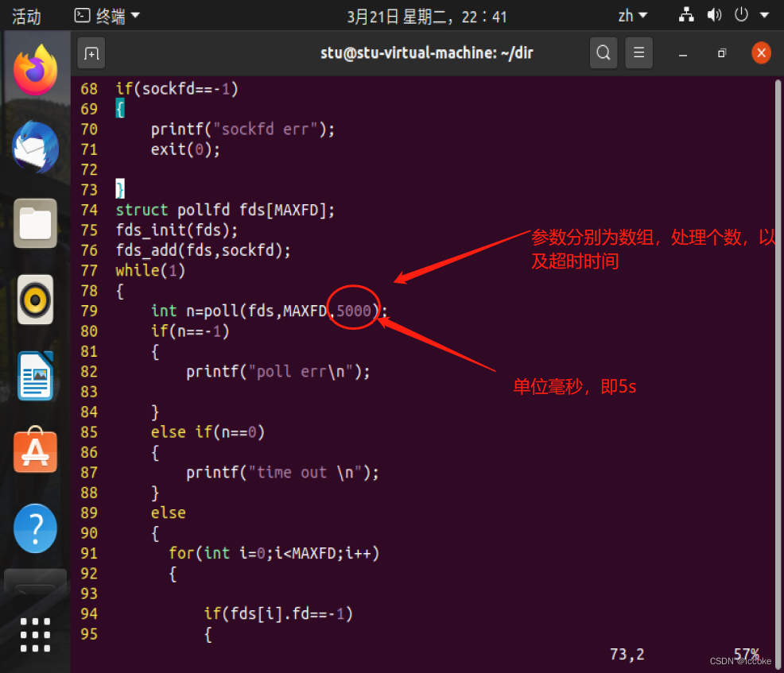The height and width of the screenshot is (673, 784).
Task: Open a new terminal tab
Action: point(91,53)
